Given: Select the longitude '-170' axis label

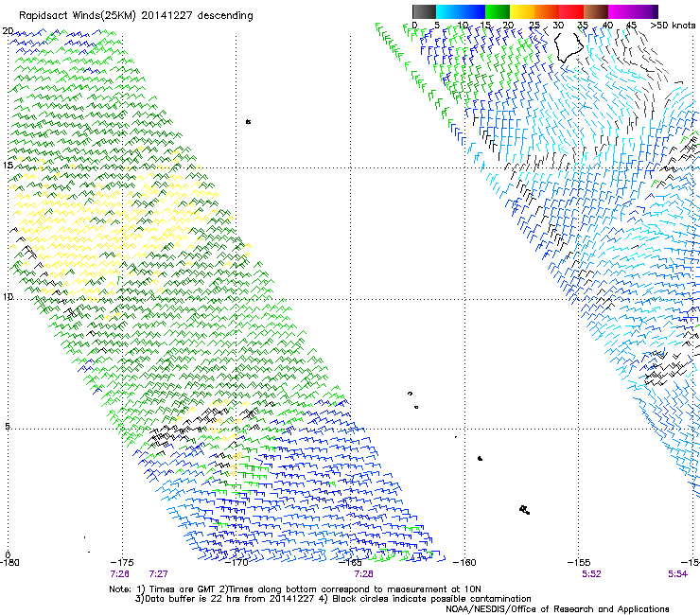Looking at the screenshot, I should click(236, 562).
